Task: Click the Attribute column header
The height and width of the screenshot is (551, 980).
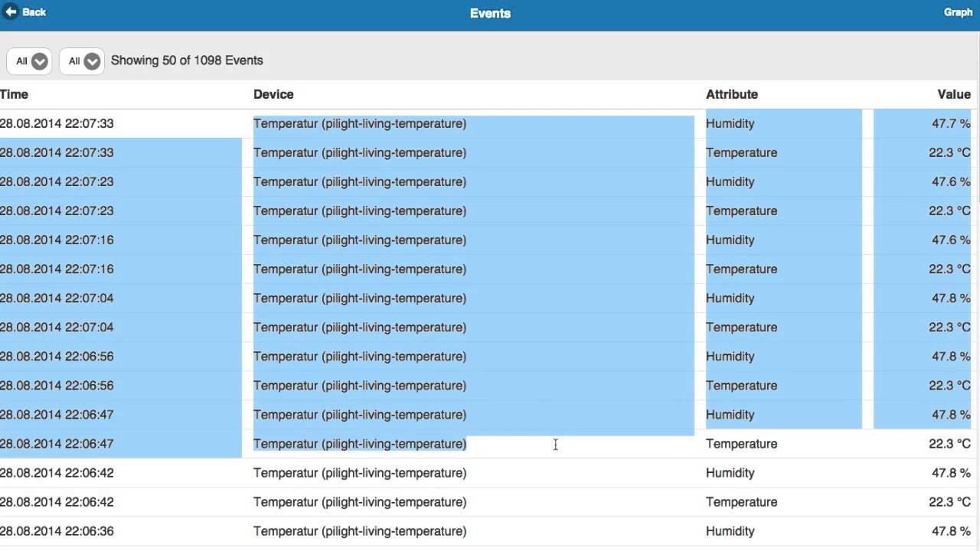Action: [x=731, y=94]
